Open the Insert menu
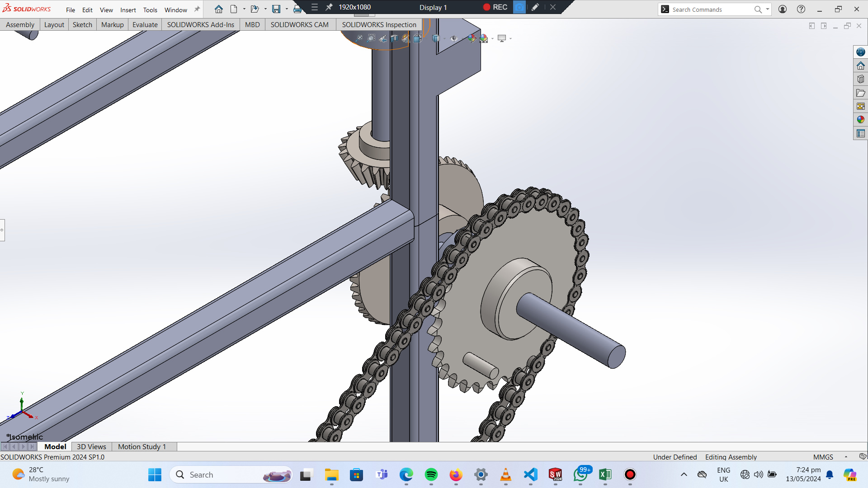Screen dimensions: 868x488 click(x=128, y=9)
